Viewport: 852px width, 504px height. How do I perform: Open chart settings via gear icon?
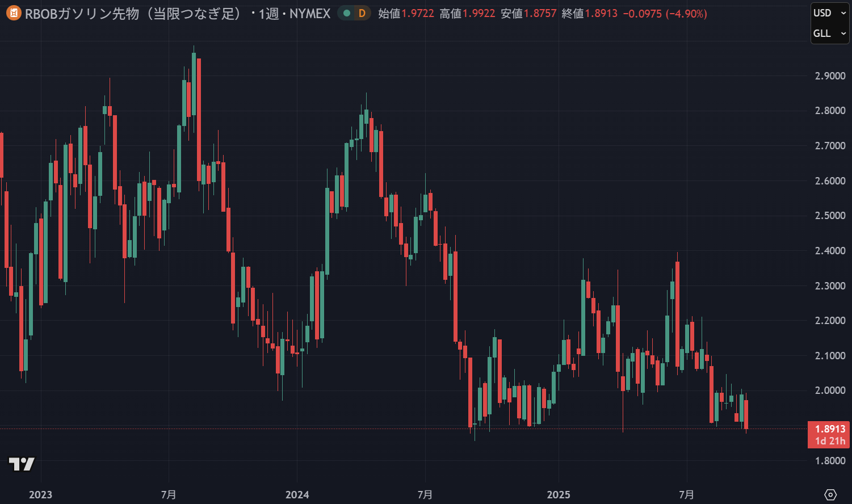coord(830,494)
